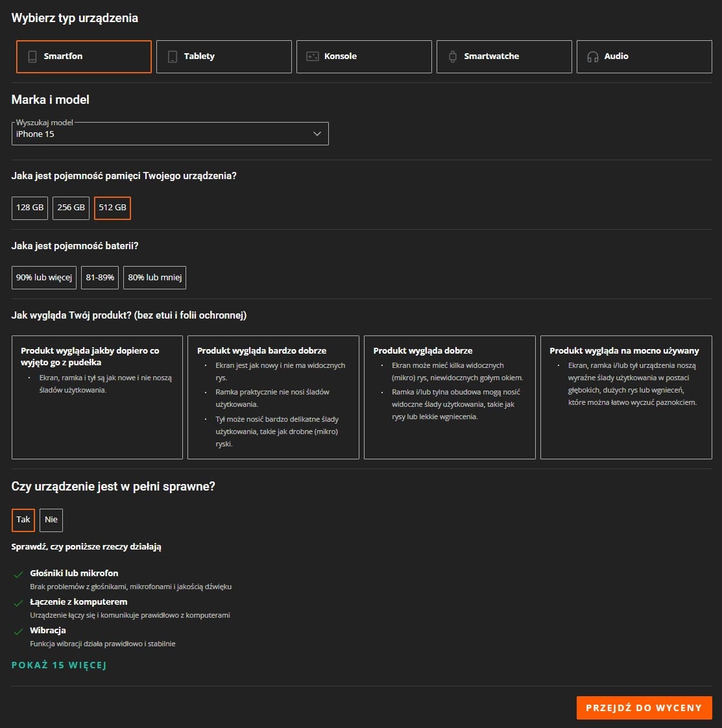Screen dimensions: 722x728
Task: Click the headphones icon in Audio tile
Action: click(592, 56)
